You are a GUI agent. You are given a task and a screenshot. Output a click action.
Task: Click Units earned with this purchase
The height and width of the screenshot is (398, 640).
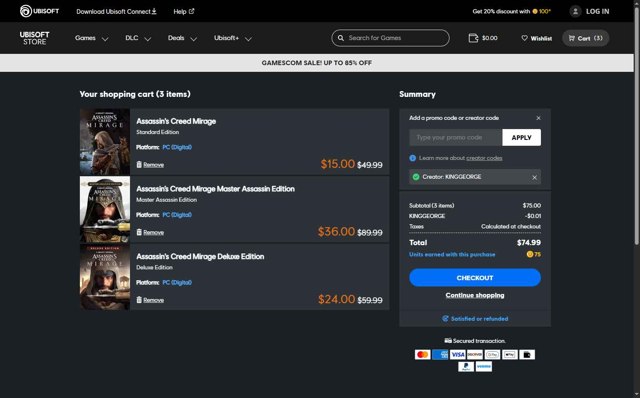(x=452, y=254)
